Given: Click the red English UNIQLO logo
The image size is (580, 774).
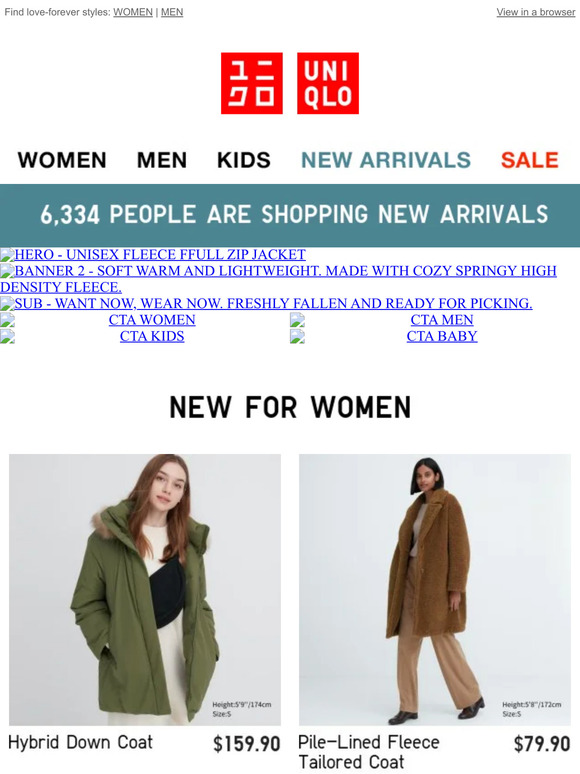Looking at the screenshot, I should point(328,83).
